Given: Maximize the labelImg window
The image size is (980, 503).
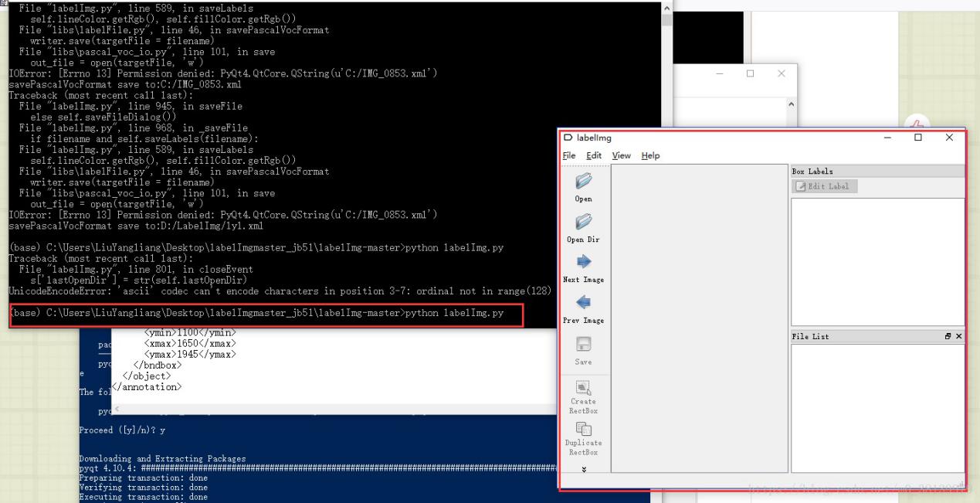Looking at the screenshot, I should (918, 138).
